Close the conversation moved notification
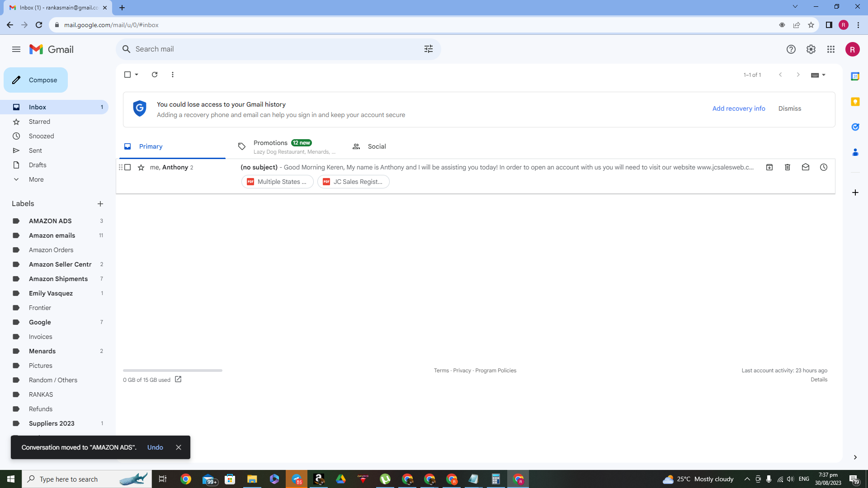868x488 pixels. pyautogui.click(x=179, y=447)
